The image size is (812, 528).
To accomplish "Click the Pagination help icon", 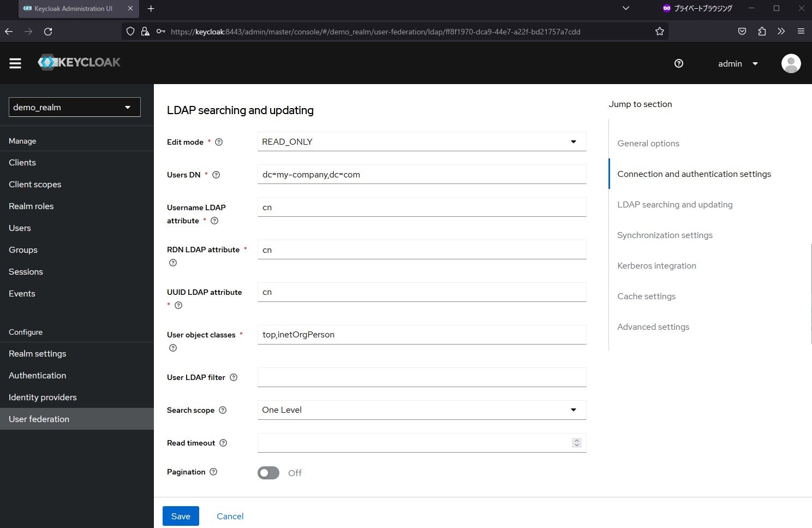I will coord(214,472).
